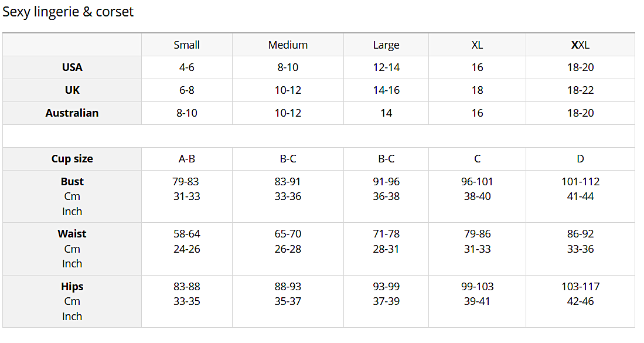The height and width of the screenshot is (343, 644).
Task: Select the Hips row label
Action: [x=72, y=287]
